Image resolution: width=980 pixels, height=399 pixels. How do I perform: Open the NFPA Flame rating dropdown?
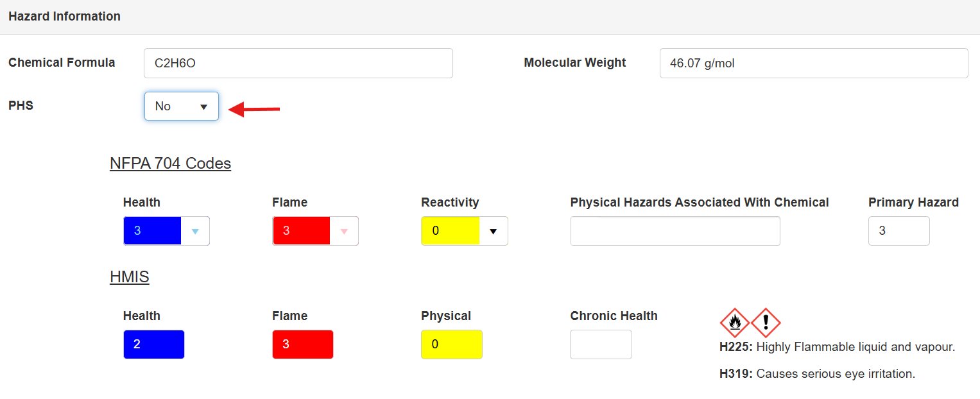click(x=345, y=230)
